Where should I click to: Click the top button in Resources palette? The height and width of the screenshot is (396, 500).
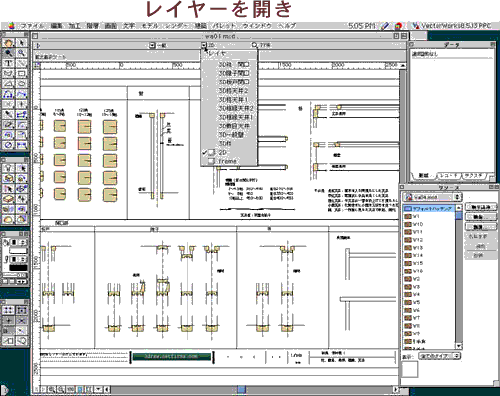pos(480,207)
